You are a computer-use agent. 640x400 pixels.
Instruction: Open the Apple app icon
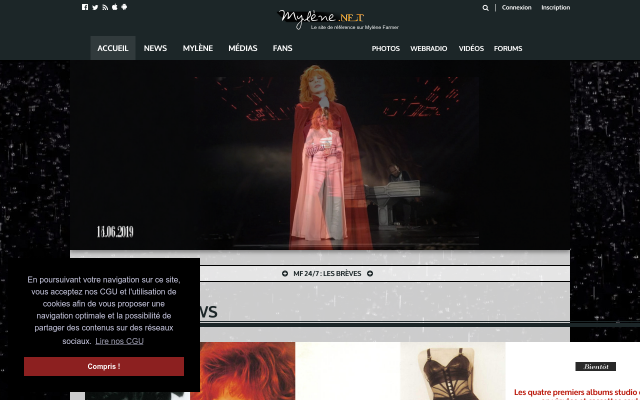click(115, 7)
